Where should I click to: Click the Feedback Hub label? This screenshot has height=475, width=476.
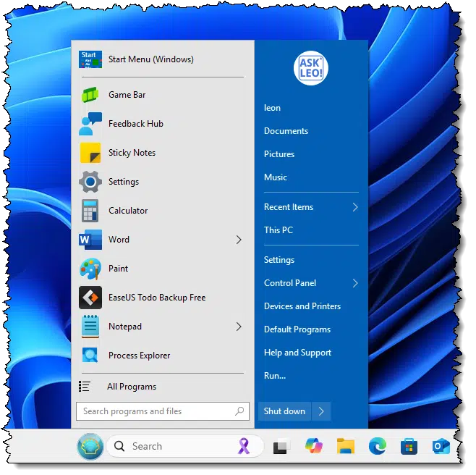pos(137,125)
